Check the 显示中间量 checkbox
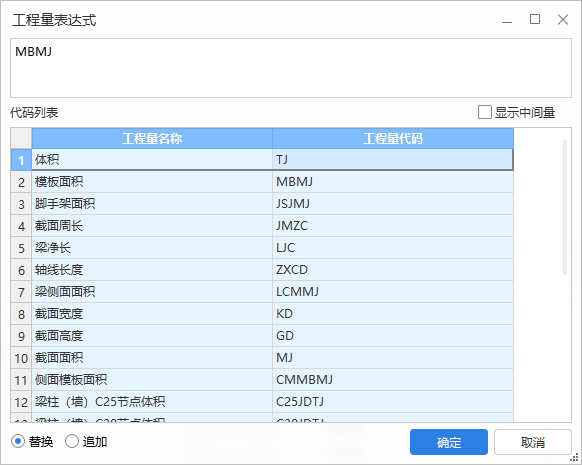 484,112
